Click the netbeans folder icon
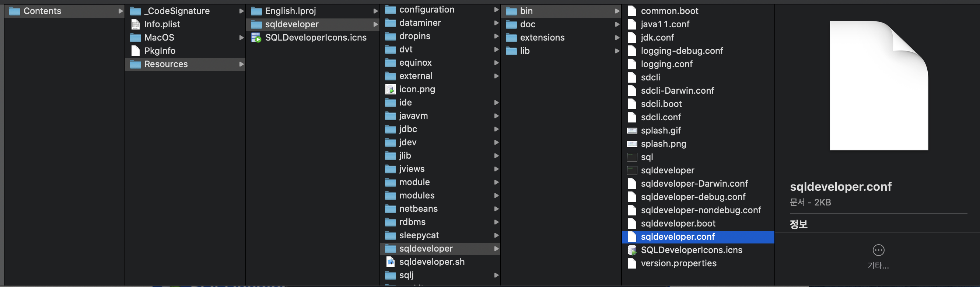Viewport: 980px width, 287px height. [x=390, y=209]
